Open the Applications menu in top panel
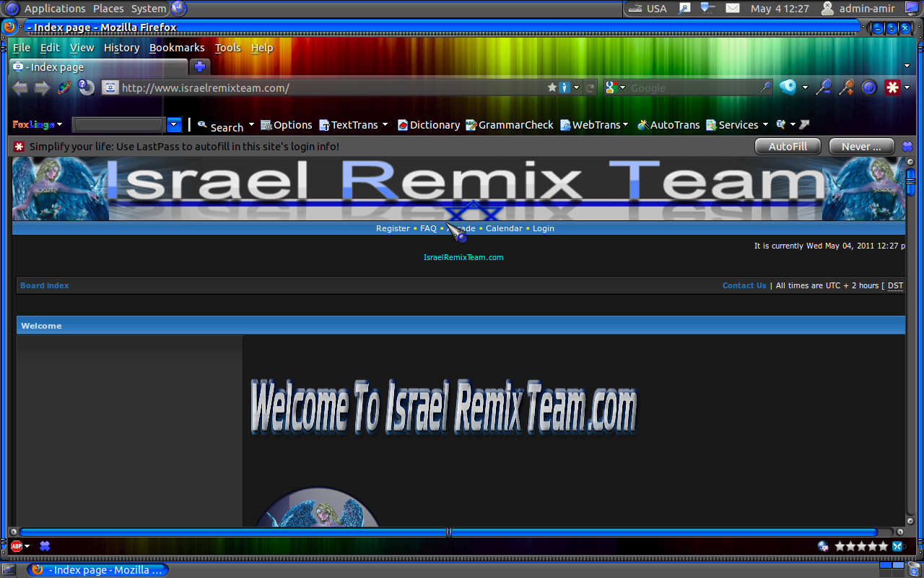 (x=55, y=9)
